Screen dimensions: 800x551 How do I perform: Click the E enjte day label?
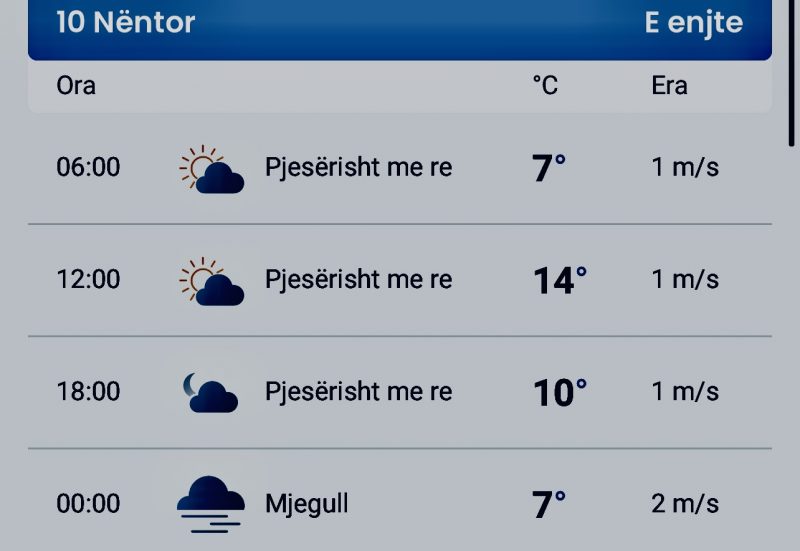(x=694, y=23)
